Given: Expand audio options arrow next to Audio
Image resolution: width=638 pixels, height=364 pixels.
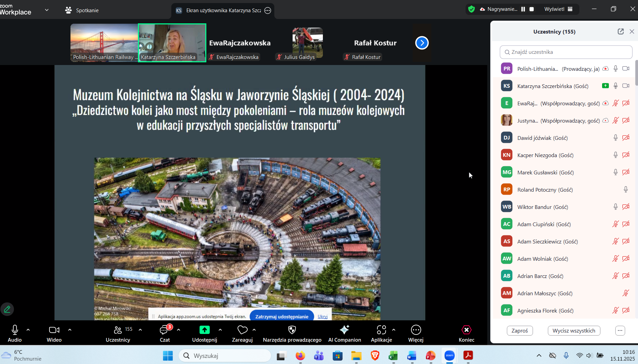Looking at the screenshot, I should click(x=28, y=329).
